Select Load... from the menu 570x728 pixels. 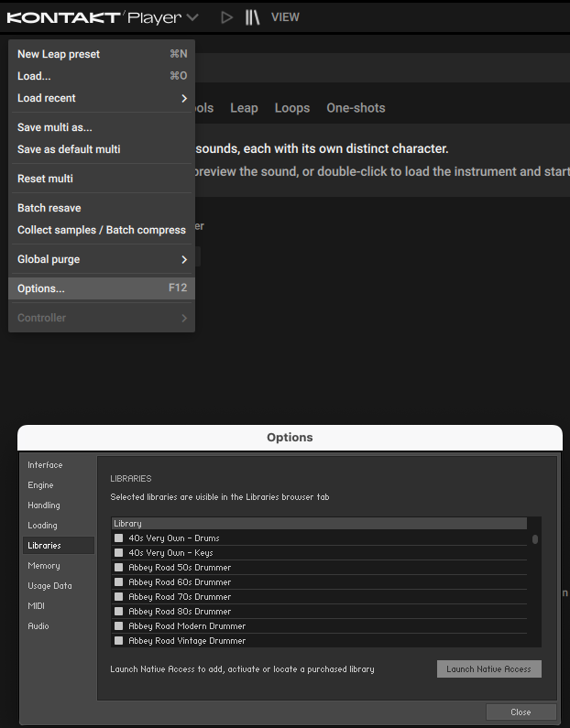[102, 76]
